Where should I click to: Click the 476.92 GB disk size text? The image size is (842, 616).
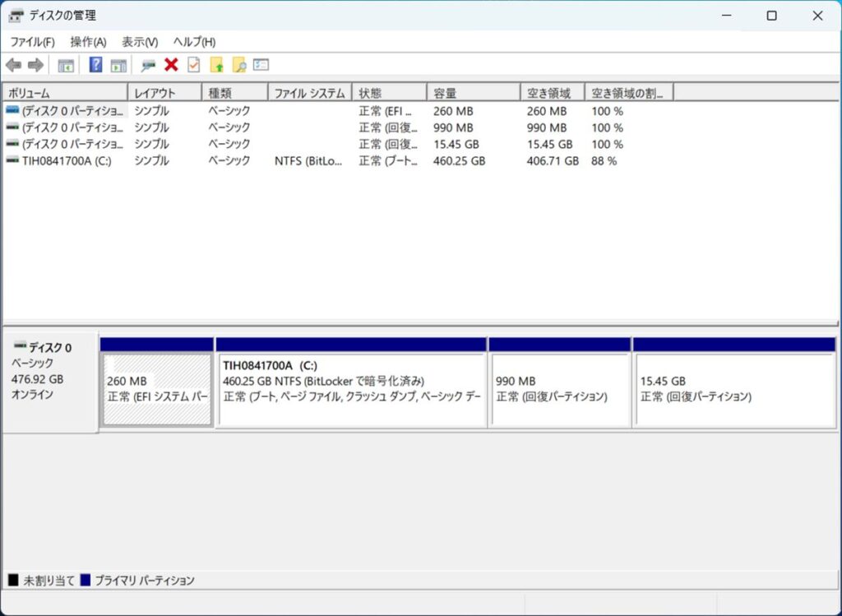pos(37,379)
